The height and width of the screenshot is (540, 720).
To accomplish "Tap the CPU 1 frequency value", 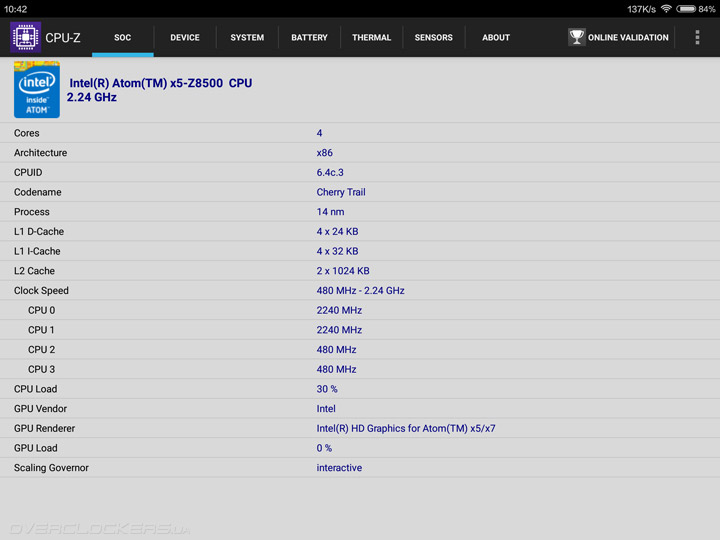I will point(339,331).
